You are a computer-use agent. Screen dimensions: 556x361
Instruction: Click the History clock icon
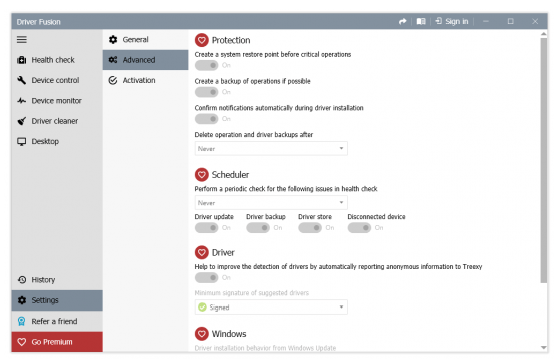[x=22, y=280]
